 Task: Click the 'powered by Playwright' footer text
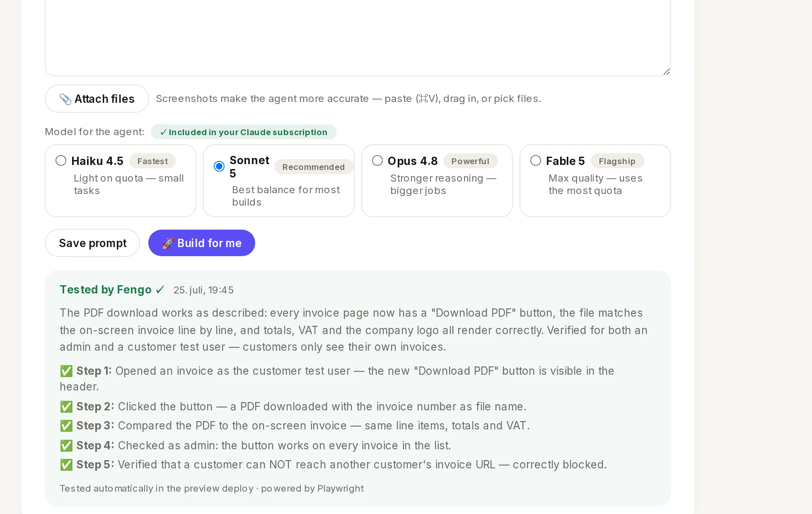[x=312, y=488]
